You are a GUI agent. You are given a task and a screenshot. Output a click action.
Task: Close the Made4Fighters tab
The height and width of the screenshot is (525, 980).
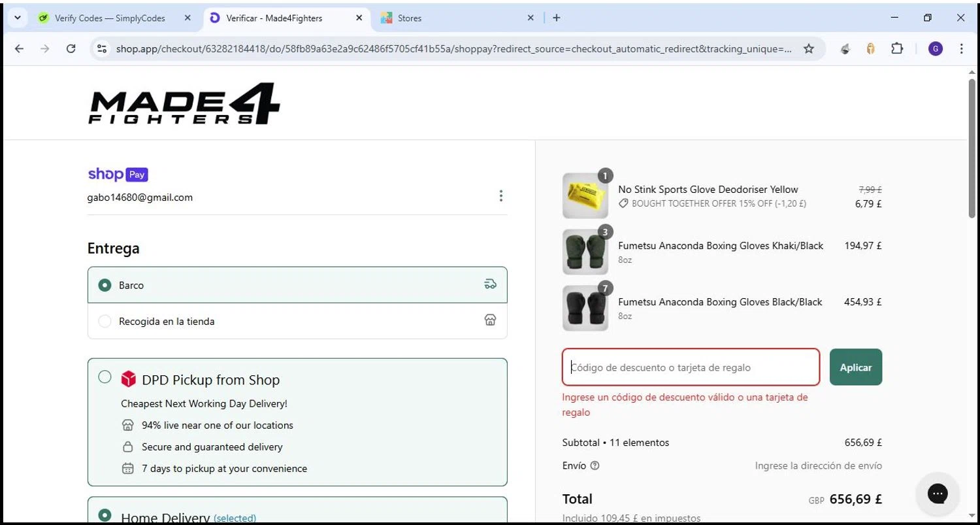tap(359, 18)
